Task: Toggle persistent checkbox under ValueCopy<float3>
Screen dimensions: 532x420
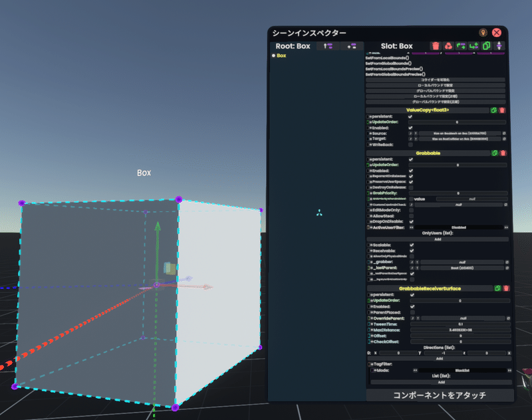Action: (410, 116)
